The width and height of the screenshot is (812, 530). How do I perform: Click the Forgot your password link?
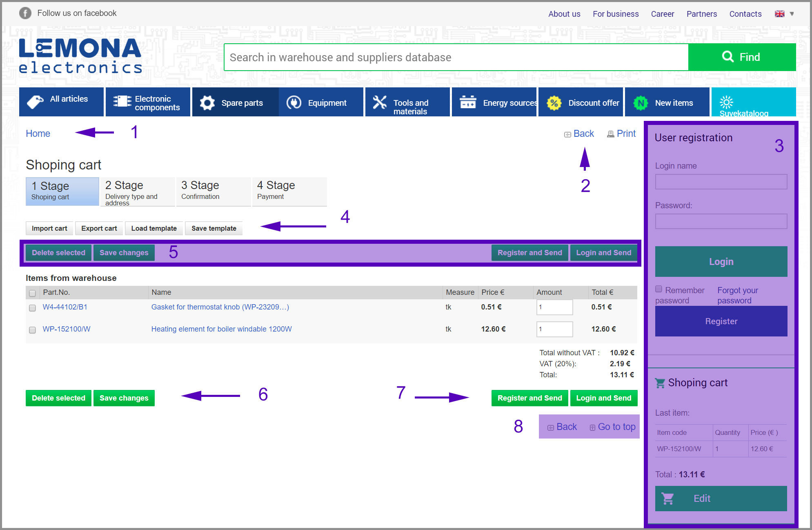(738, 295)
